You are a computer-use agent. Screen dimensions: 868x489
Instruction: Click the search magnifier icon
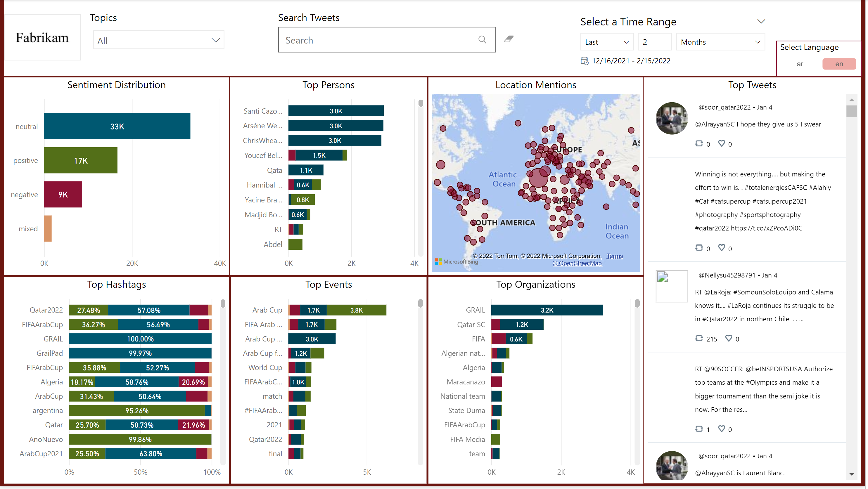(x=482, y=40)
